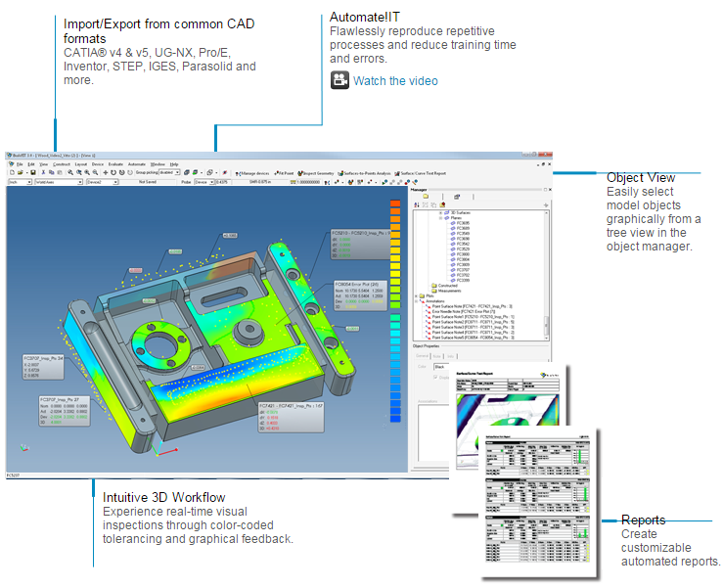Click the folder-with-red-marker icon in Manager

point(442,204)
